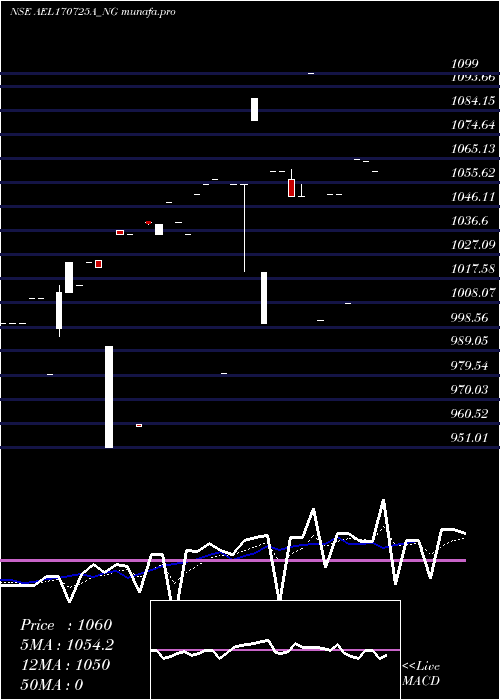Click the 989.05 price axis label
500x700 pixels.
point(470,341)
